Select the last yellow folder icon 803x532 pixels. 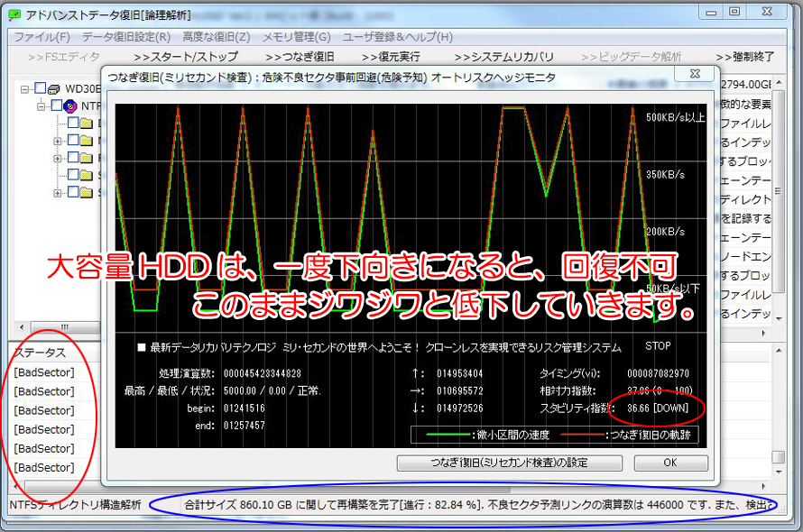coord(87,193)
